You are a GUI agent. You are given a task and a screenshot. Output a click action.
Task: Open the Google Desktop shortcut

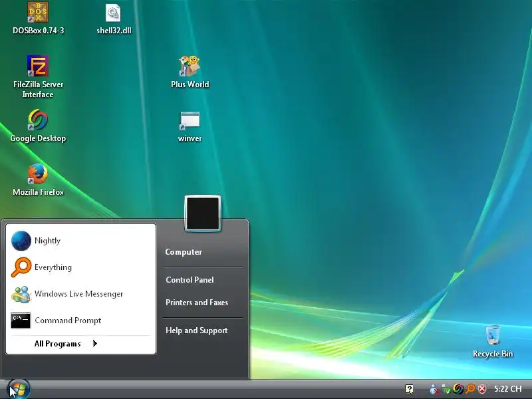38,126
